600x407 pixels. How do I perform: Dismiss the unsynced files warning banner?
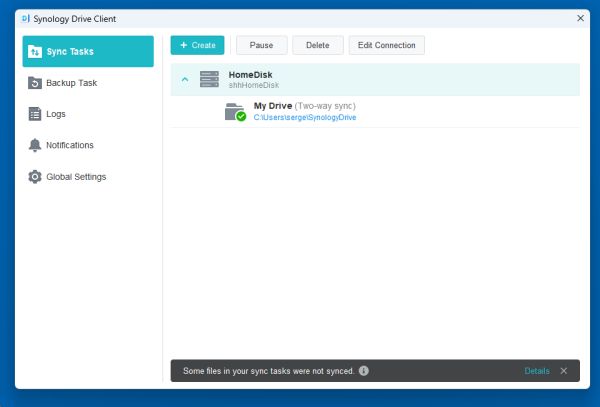[564, 371]
